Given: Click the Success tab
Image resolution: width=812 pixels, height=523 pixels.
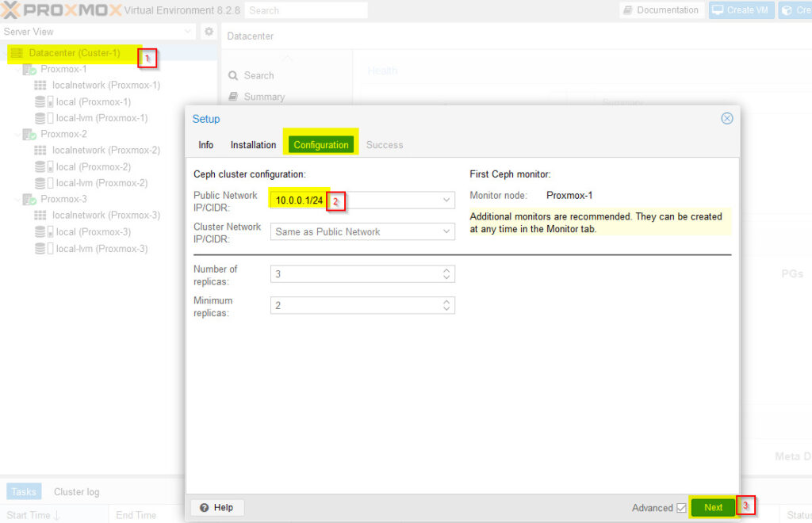Looking at the screenshot, I should (x=385, y=145).
